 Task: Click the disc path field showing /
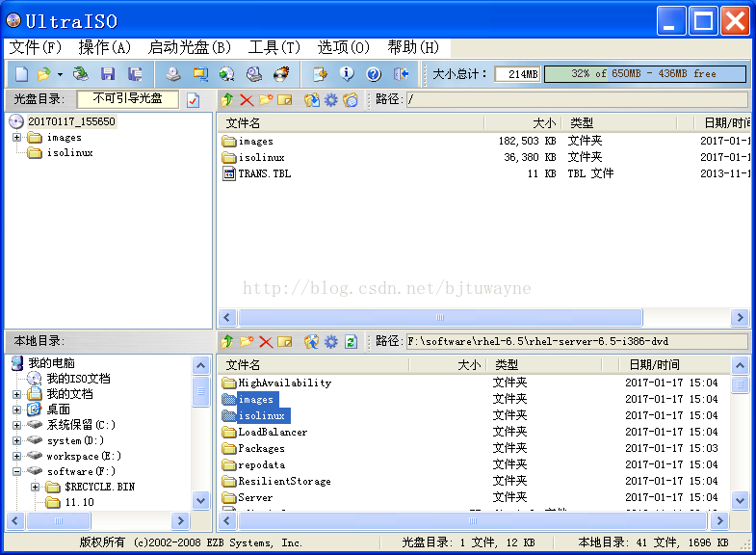pos(577,100)
